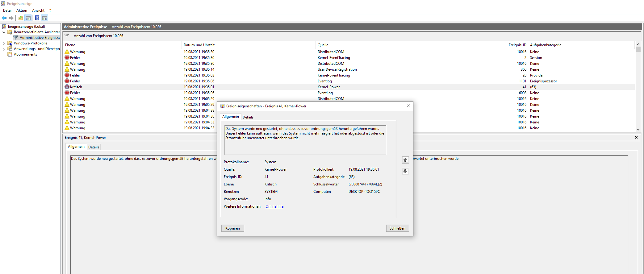
Task: Sort by Ebene column header
Action: [x=123, y=45]
